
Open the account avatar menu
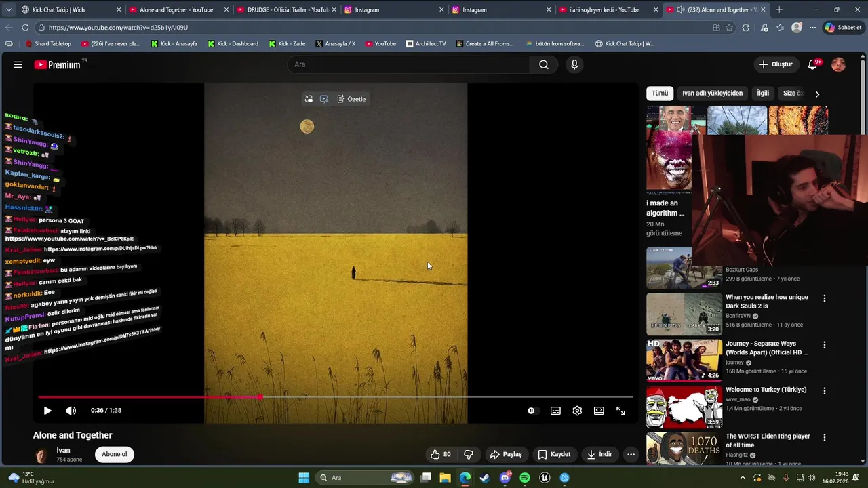tap(838, 64)
